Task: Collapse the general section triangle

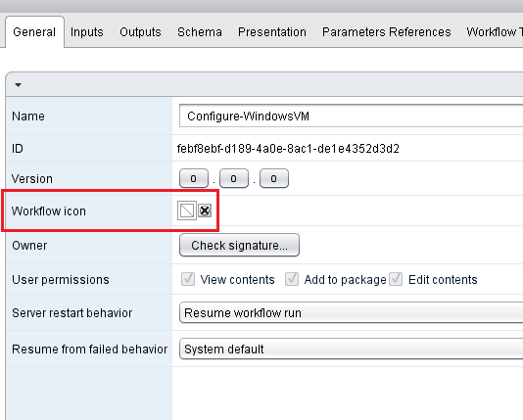Action: point(18,85)
